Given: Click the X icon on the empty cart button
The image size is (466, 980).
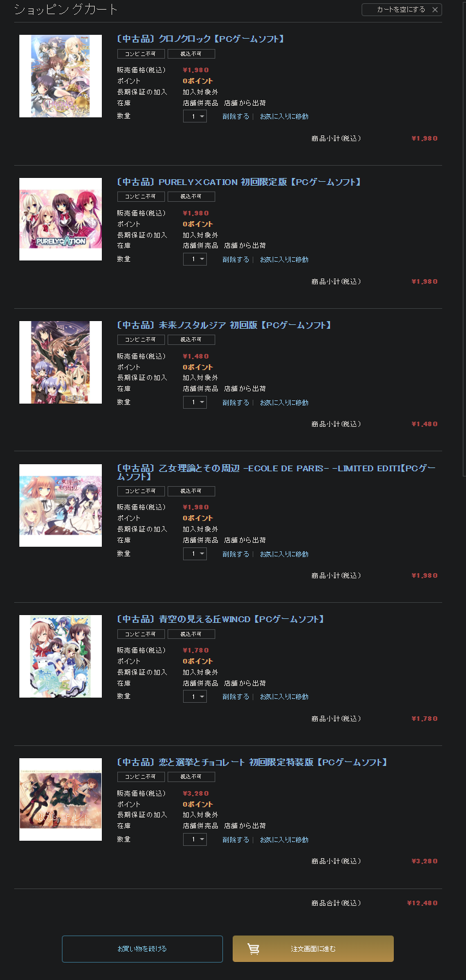Looking at the screenshot, I should 435,10.
